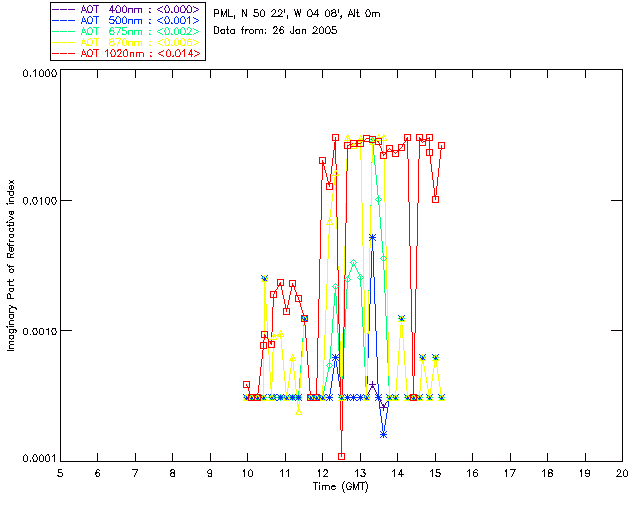The width and height of the screenshot is (640, 512).
Task: Click the x-axis label 13
Action: [x=360, y=473]
